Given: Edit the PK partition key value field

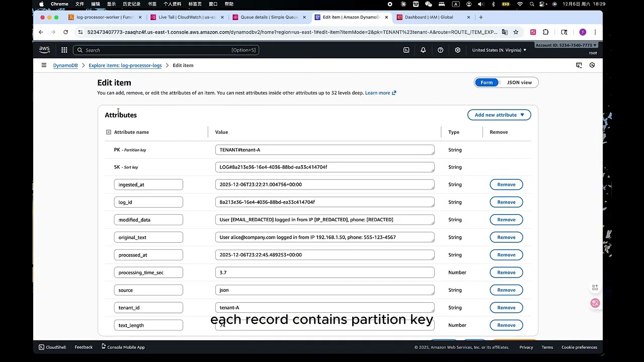Looking at the screenshot, I should [x=325, y=150].
